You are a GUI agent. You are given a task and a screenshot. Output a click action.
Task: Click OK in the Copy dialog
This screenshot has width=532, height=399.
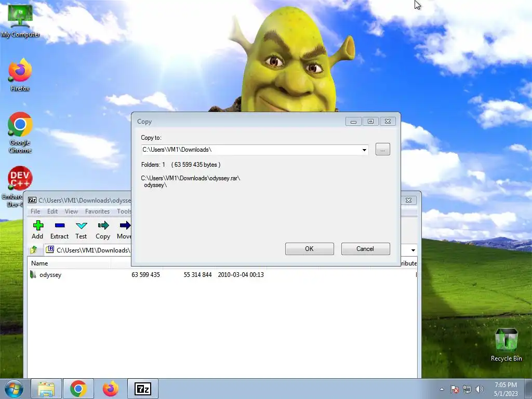pos(310,249)
